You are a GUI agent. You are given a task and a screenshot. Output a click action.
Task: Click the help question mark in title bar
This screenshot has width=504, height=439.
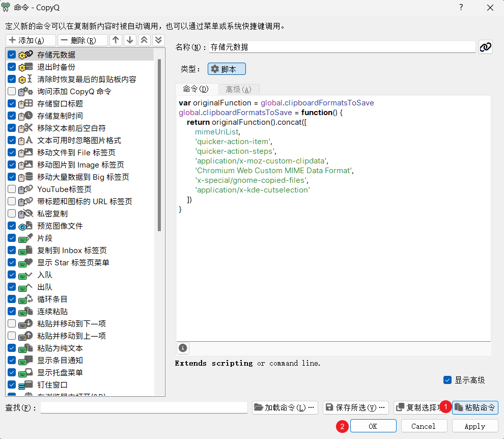(x=461, y=7)
